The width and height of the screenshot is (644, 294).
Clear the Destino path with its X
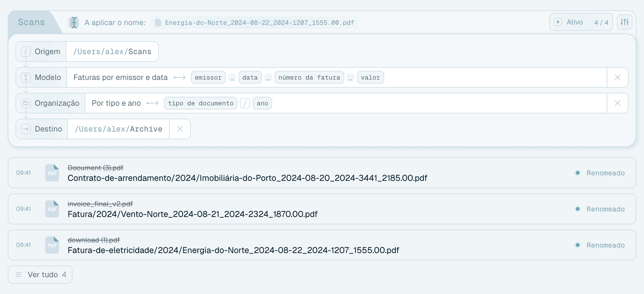(180, 129)
